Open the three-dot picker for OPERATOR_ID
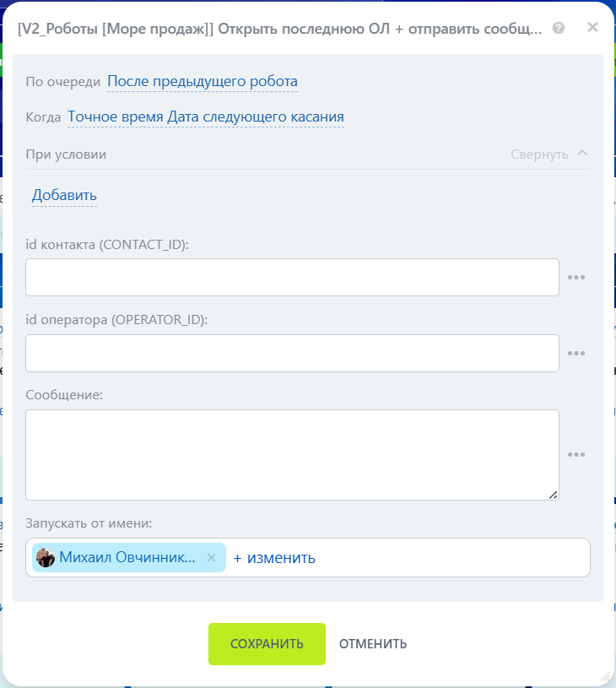Image resolution: width=616 pixels, height=688 pixels. (x=576, y=354)
